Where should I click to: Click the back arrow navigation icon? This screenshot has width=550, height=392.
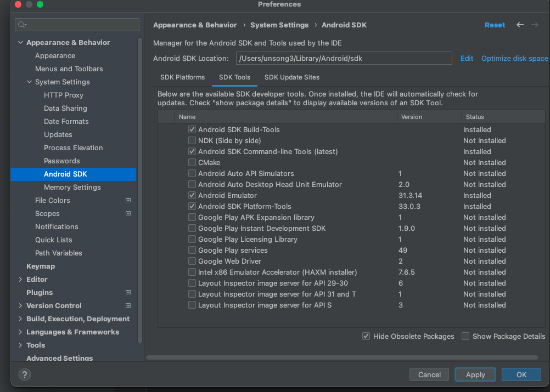click(520, 25)
